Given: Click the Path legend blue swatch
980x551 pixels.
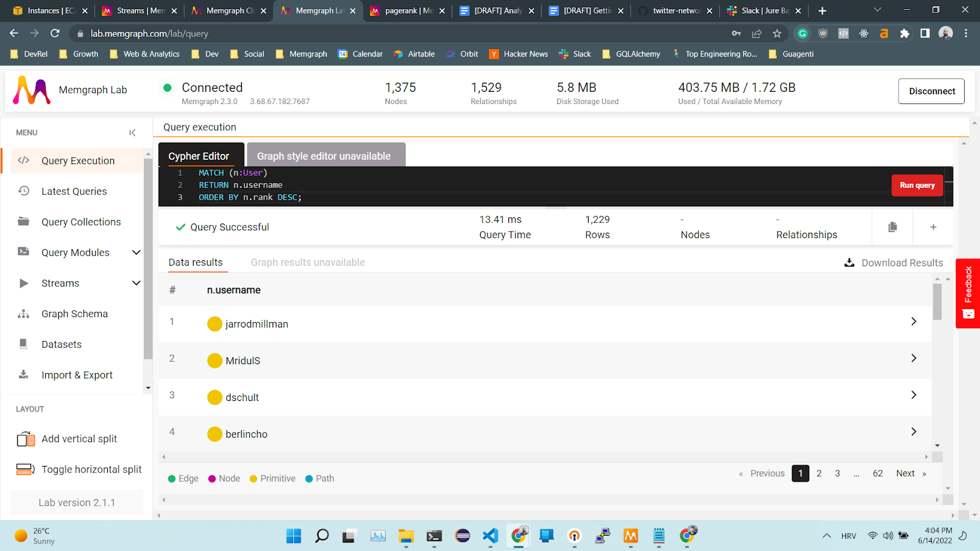Looking at the screenshot, I should click(x=309, y=479).
